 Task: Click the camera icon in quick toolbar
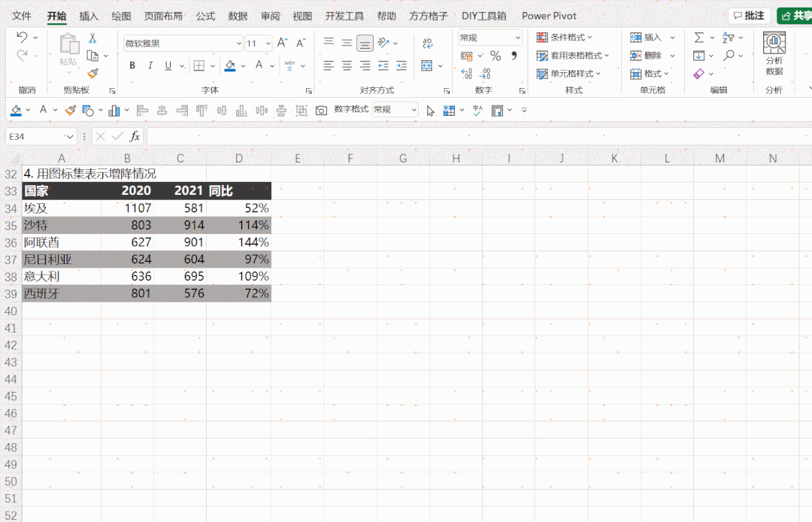point(321,111)
